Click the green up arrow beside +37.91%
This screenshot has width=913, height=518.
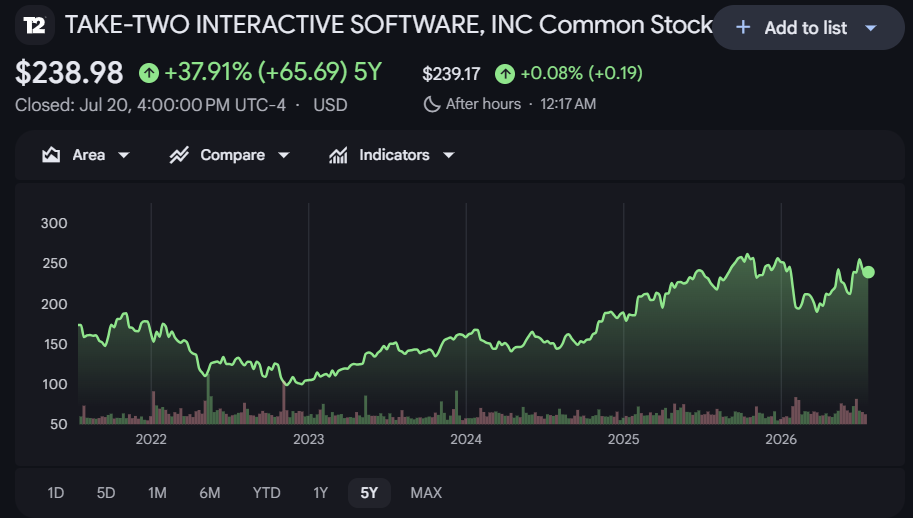click(x=149, y=73)
